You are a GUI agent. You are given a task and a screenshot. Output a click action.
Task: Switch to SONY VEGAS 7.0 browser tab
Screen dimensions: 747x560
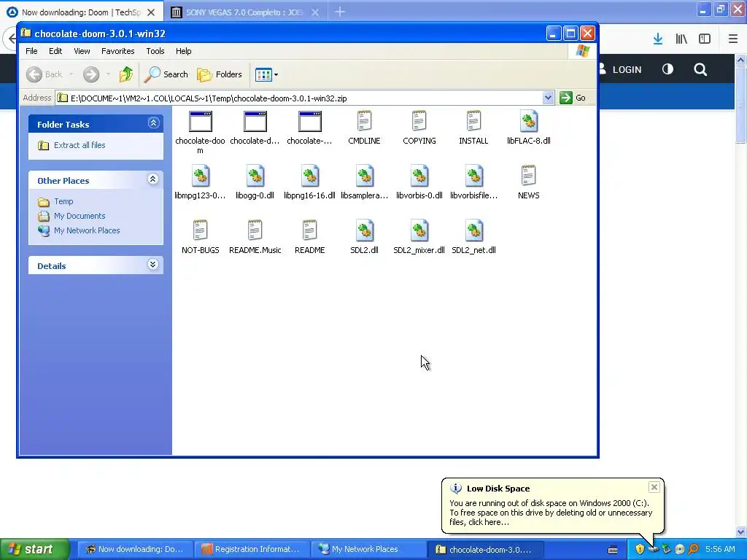244,12
